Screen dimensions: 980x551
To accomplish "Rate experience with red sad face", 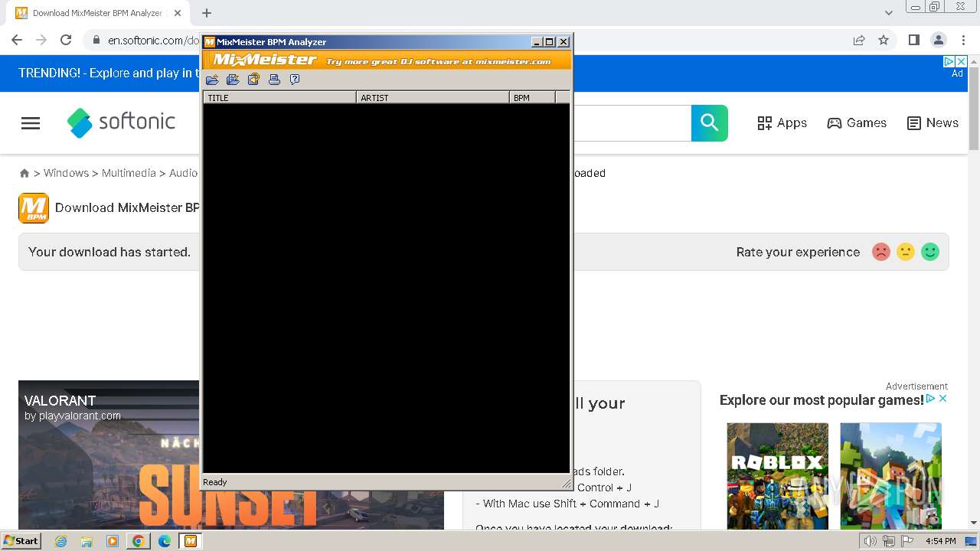I will tap(881, 252).
